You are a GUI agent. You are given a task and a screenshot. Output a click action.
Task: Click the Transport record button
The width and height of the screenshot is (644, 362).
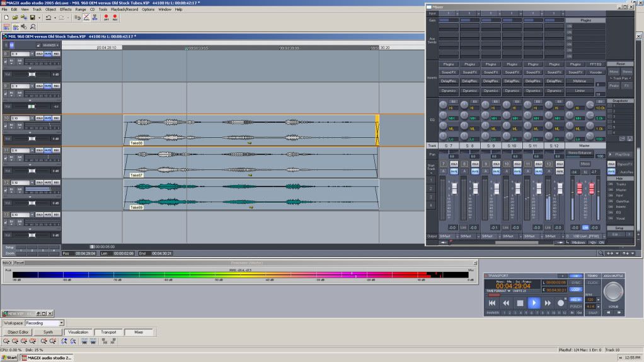[561, 303]
